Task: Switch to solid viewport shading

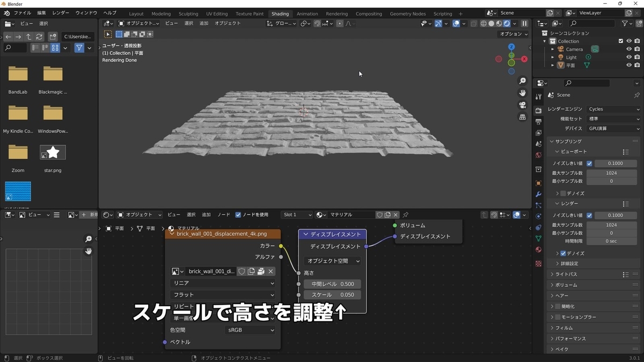Action: click(491, 24)
